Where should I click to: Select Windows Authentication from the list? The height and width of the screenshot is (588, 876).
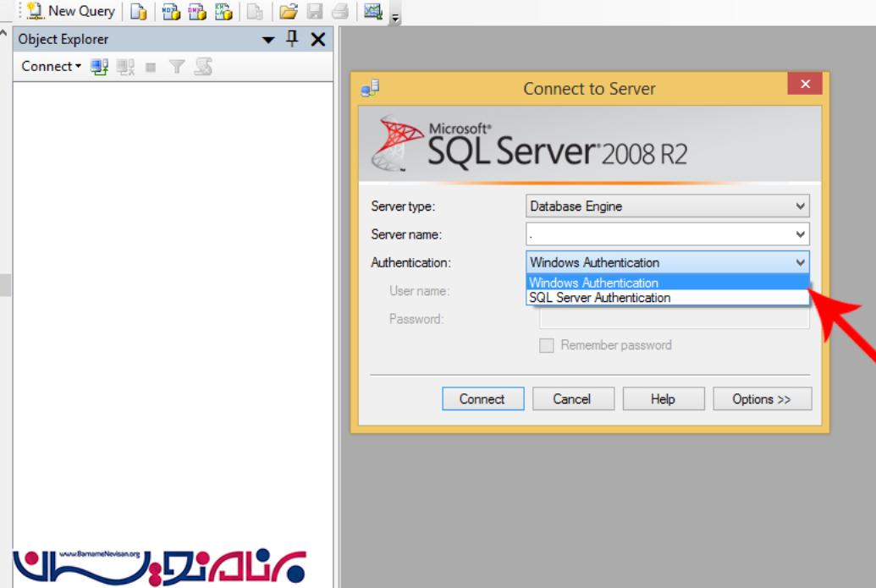[x=593, y=283]
